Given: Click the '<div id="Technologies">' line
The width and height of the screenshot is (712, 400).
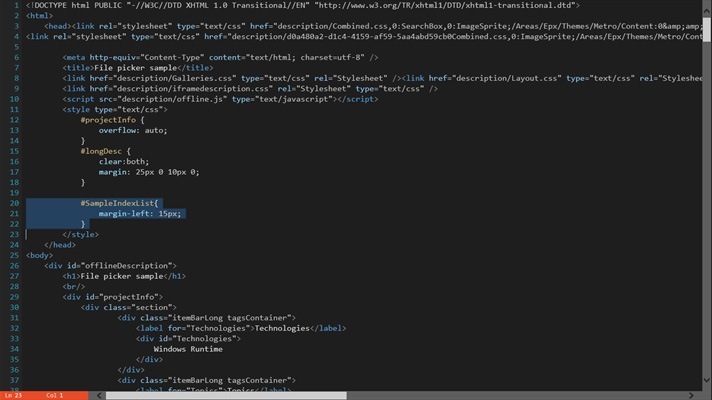Looking at the screenshot, I should pos(188,339).
